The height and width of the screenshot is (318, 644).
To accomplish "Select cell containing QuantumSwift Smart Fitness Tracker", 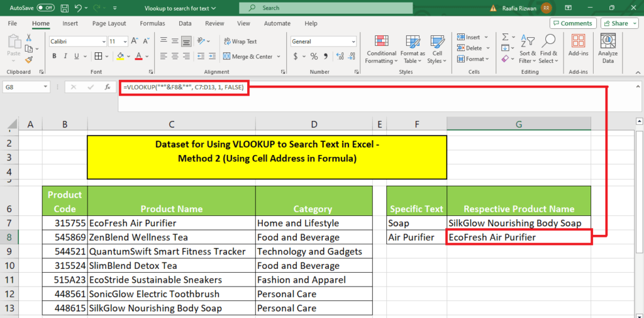I will (x=171, y=251).
